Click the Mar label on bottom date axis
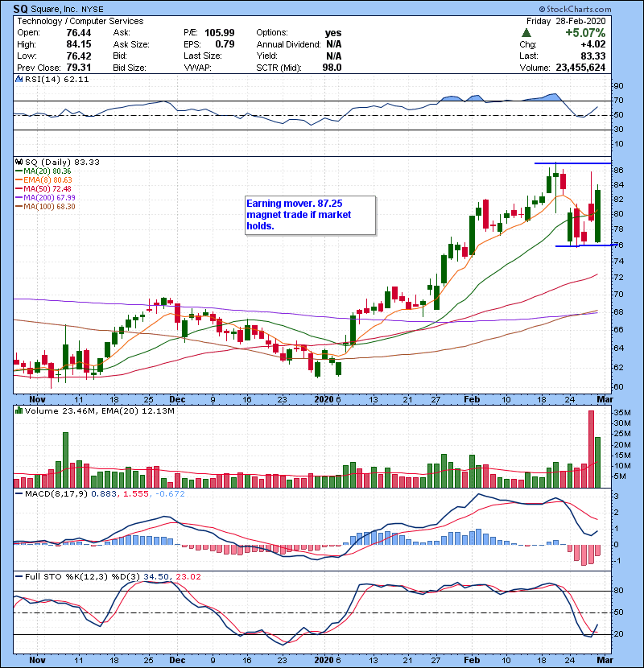This screenshot has width=644, height=668. [x=605, y=660]
